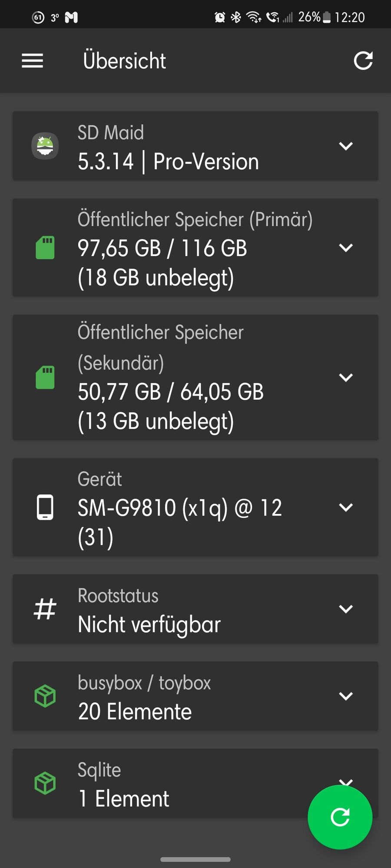391x868 pixels.
Task: Open the '1 Element' Sqlite entry
Action: tap(124, 799)
